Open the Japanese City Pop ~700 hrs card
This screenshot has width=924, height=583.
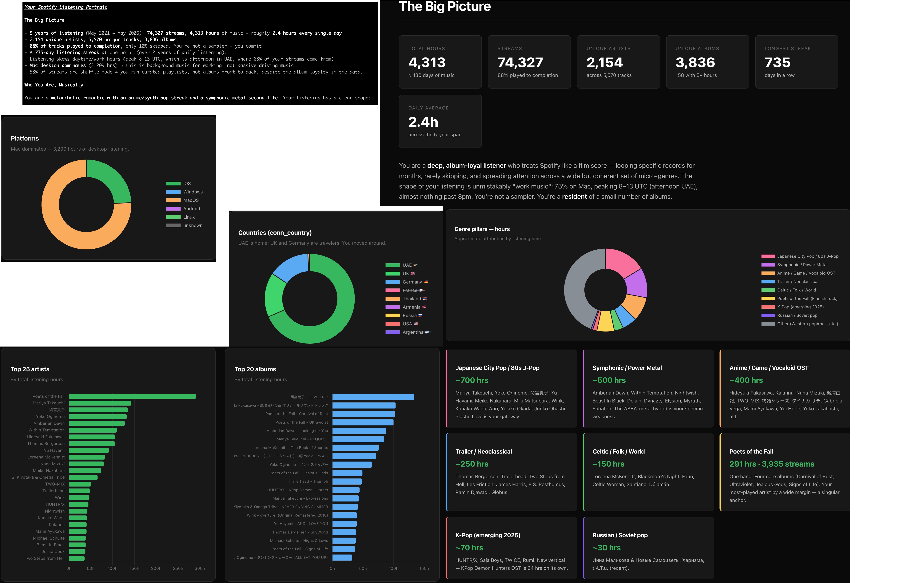click(511, 388)
